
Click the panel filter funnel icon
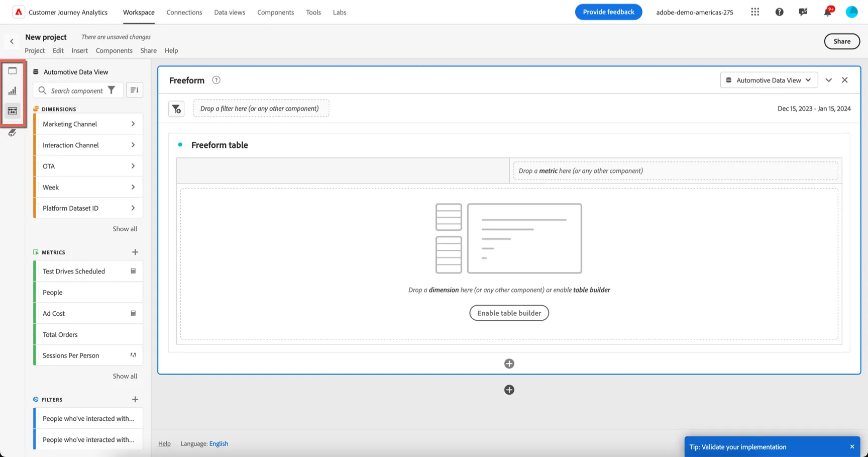pyautogui.click(x=176, y=109)
